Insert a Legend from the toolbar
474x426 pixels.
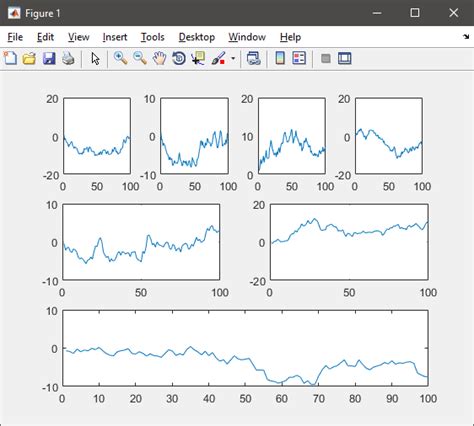click(299, 58)
